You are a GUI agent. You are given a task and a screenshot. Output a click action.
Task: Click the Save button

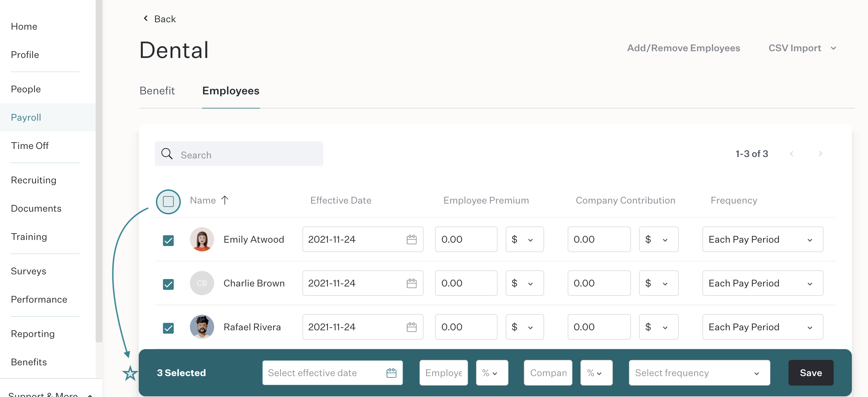click(811, 373)
